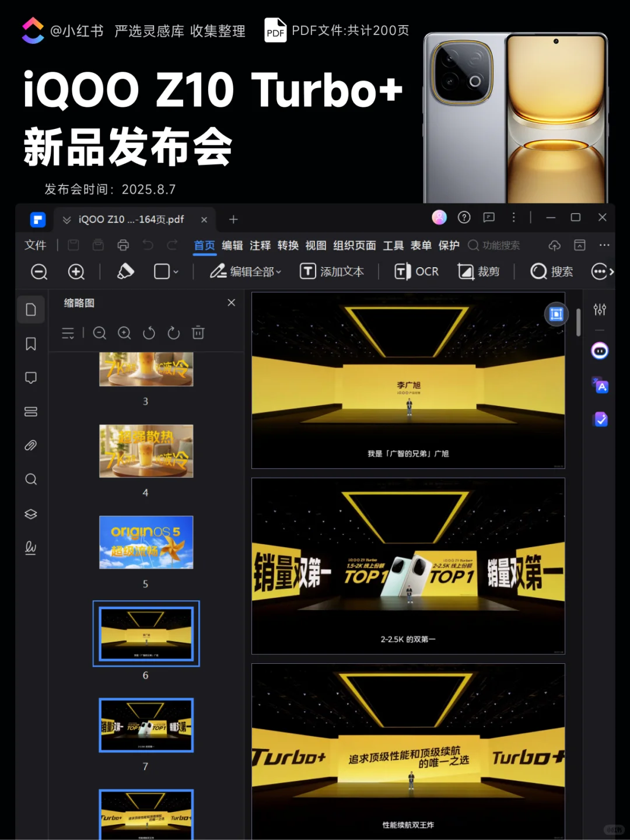
Task: Select page 4 thumbnail
Action: tap(146, 451)
